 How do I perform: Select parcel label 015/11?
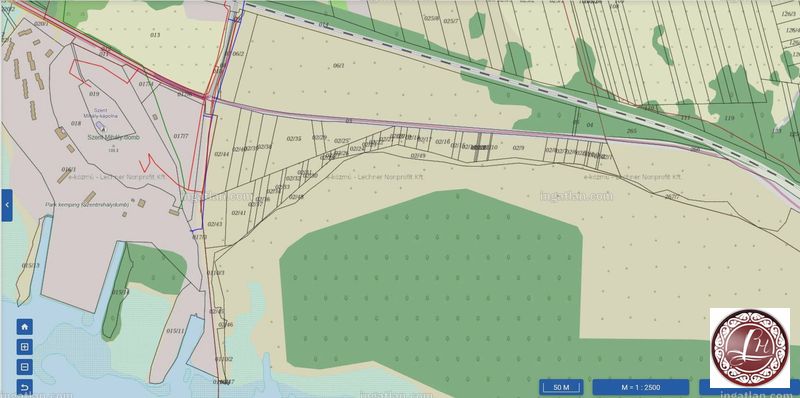pyautogui.click(x=175, y=331)
